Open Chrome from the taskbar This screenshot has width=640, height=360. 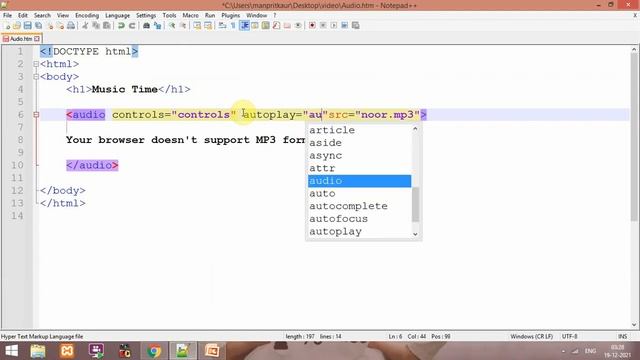click(154, 351)
